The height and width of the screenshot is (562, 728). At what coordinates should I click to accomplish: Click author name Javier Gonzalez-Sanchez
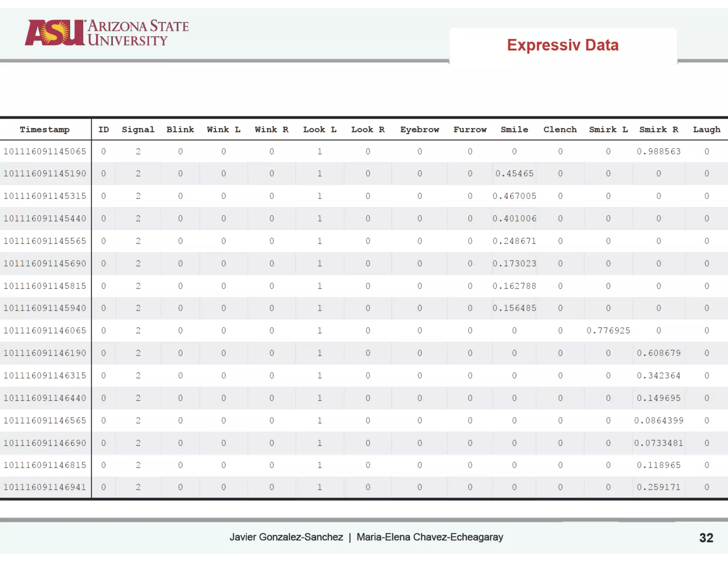coord(286,537)
